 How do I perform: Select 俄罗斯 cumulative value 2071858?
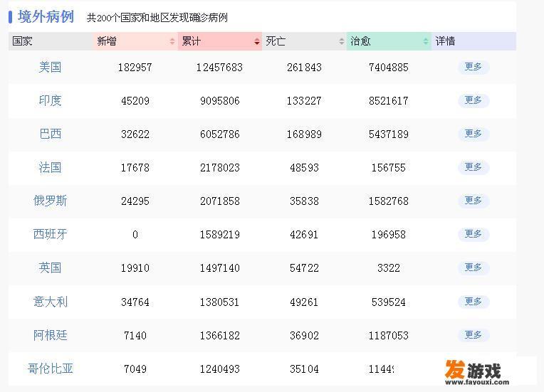(x=219, y=201)
